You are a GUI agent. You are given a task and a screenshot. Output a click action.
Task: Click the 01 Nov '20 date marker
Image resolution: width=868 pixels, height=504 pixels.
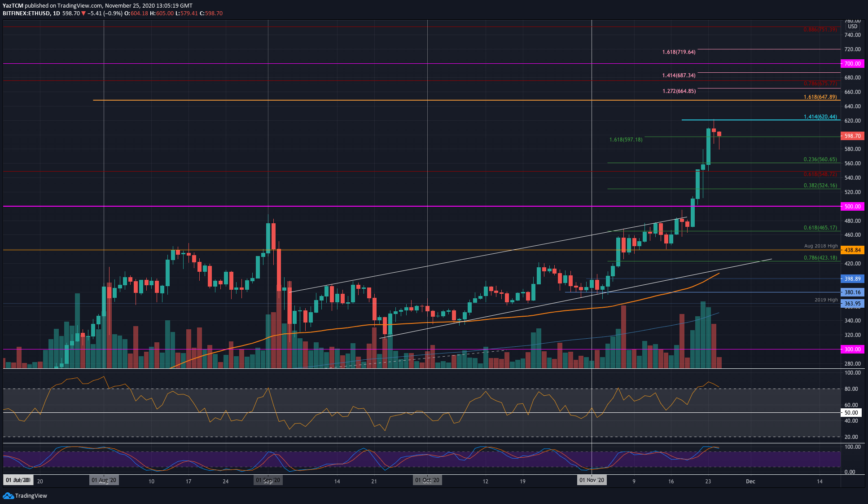click(x=592, y=480)
